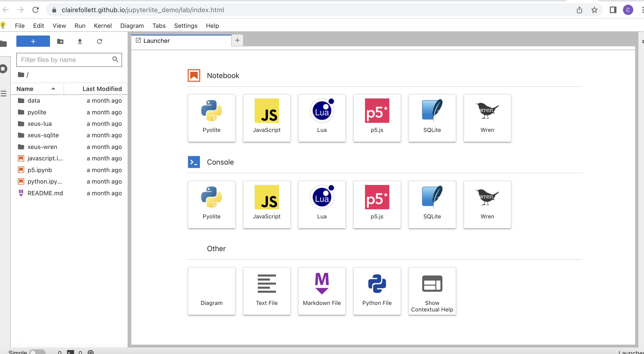Toggle Simple interface mode switch

click(x=37, y=352)
